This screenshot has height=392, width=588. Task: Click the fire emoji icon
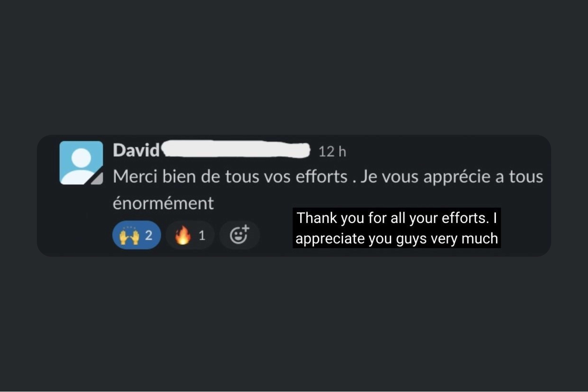click(x=183, y=235)
